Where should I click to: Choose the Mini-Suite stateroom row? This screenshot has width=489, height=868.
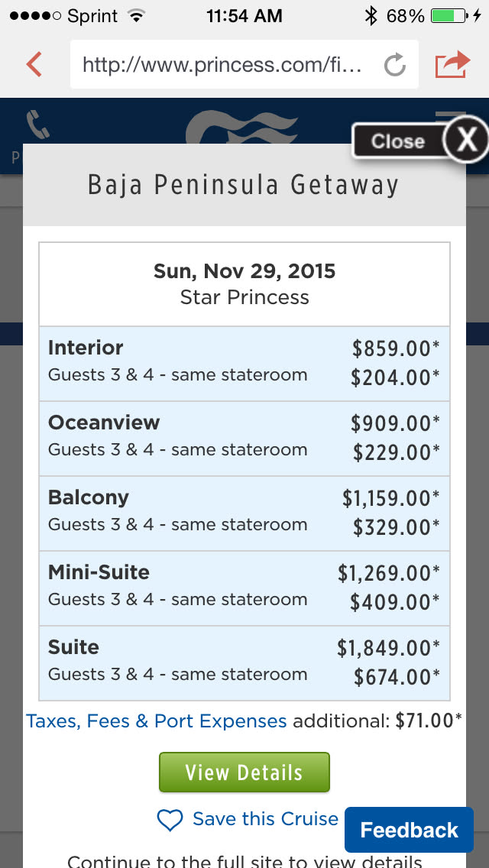point(244,588)
